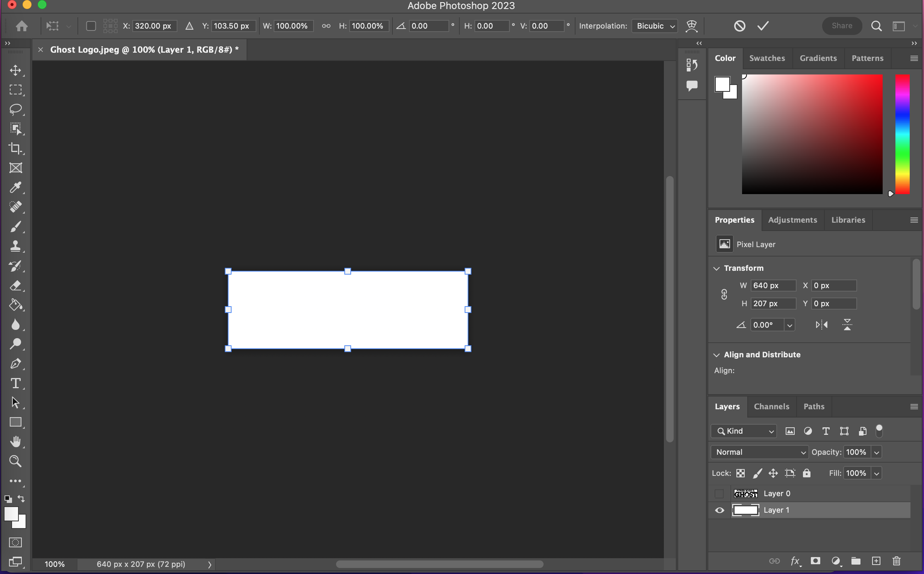Enable Lock all for the layer
The width and height of the screenshot is (924, 574).
[x=807, y=473]
